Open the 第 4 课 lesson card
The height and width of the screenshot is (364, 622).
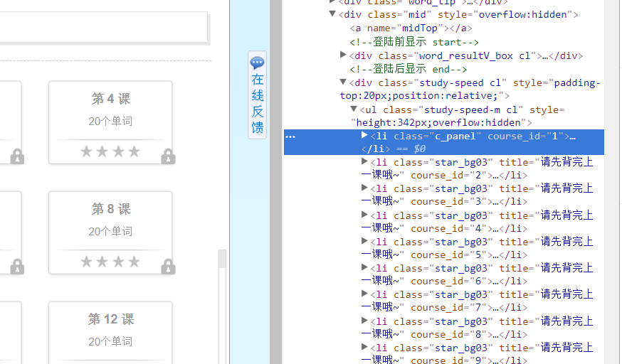tap(111, 122)
